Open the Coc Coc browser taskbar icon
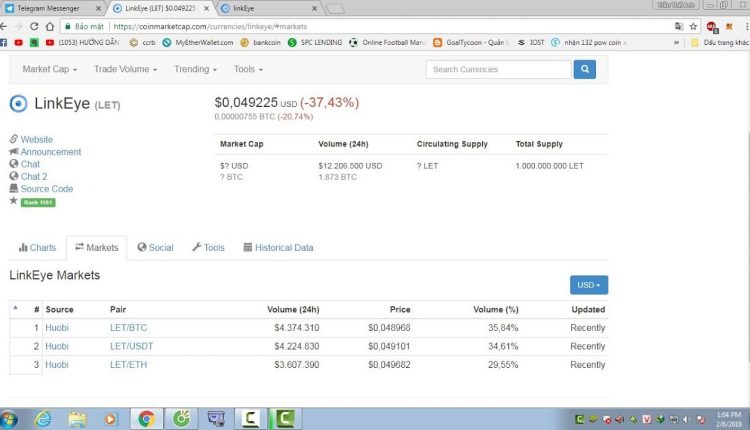Viewport: 750px width, 430px height. [181, 419]
